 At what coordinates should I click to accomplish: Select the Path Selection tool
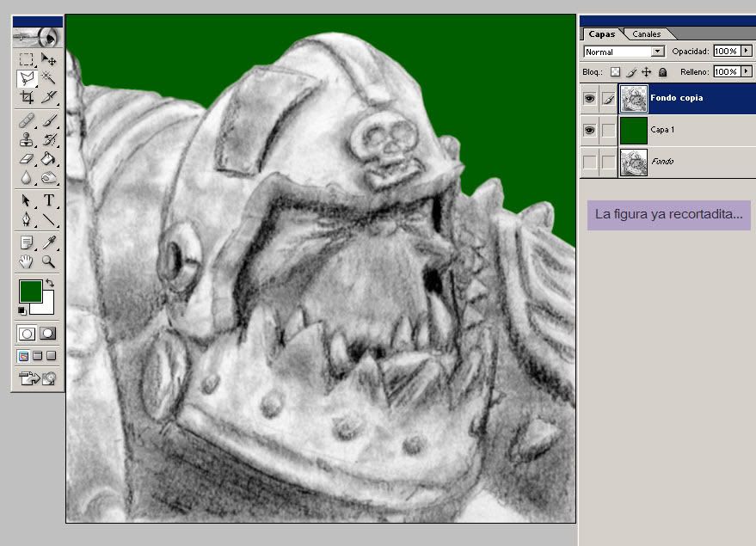coord(26,200)
